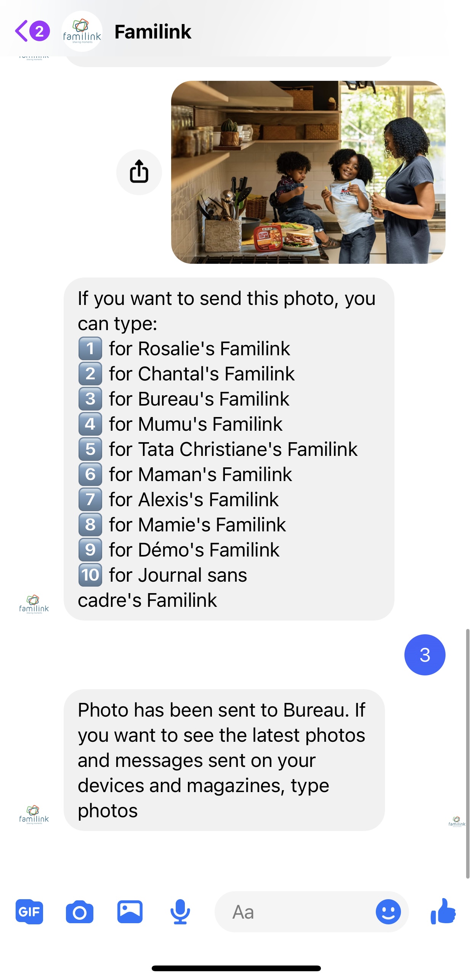The image size is (473, 980).
Task: Tap the message listing Familink recipients
Action: click(229, 449)
